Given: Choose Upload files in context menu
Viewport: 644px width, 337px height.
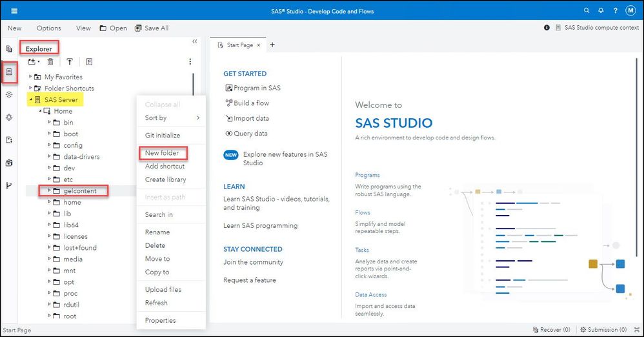Looking at the screenshot, I should tap(163, 289).
